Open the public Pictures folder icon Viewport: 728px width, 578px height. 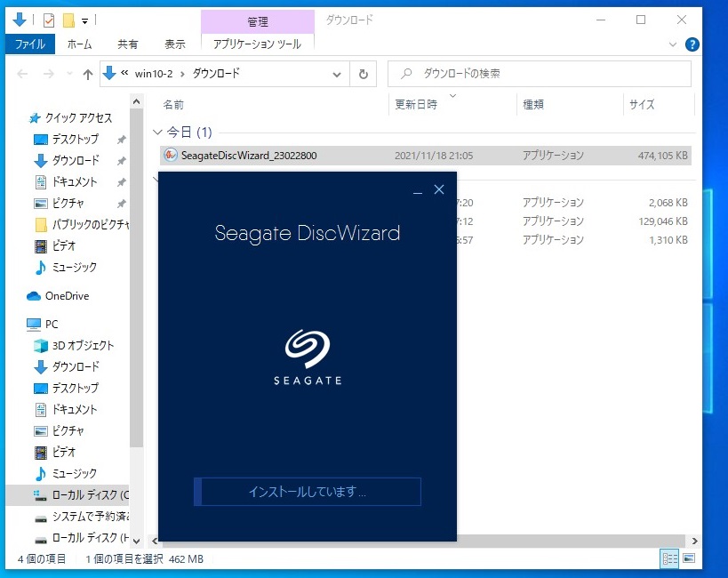tap(41, 224)
